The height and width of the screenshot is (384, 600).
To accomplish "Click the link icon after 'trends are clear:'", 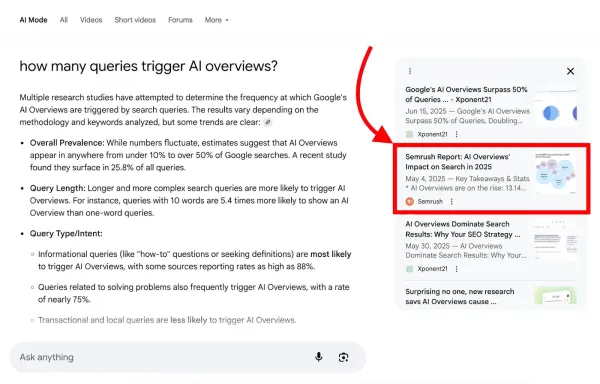I will (x=268, y=122).
